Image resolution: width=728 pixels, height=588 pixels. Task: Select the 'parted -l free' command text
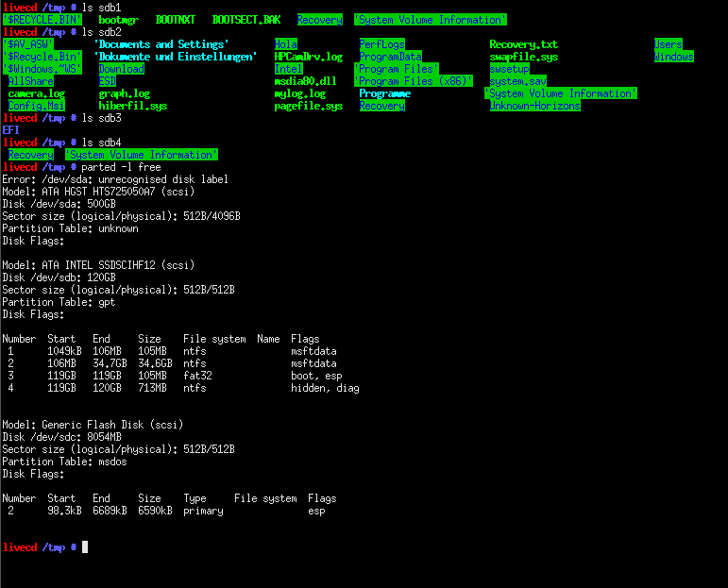pyautogui.click(x=122, y=167)
